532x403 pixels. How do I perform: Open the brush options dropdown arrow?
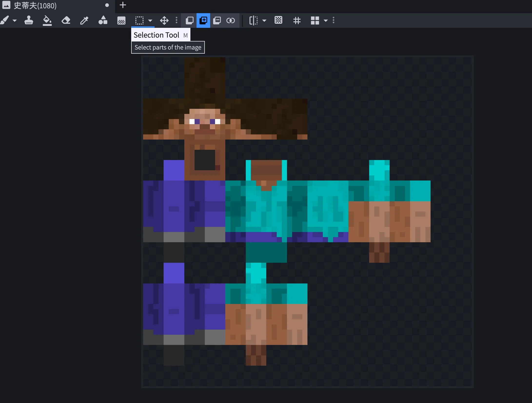point(15,20)
